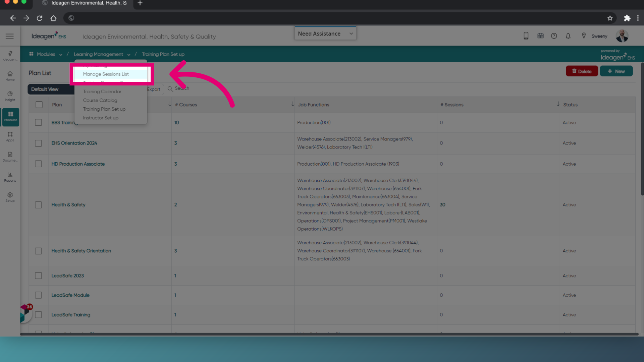Screen dimensions: 644x362
Task: Open the Setup gear icon
Action: point(10,197)
